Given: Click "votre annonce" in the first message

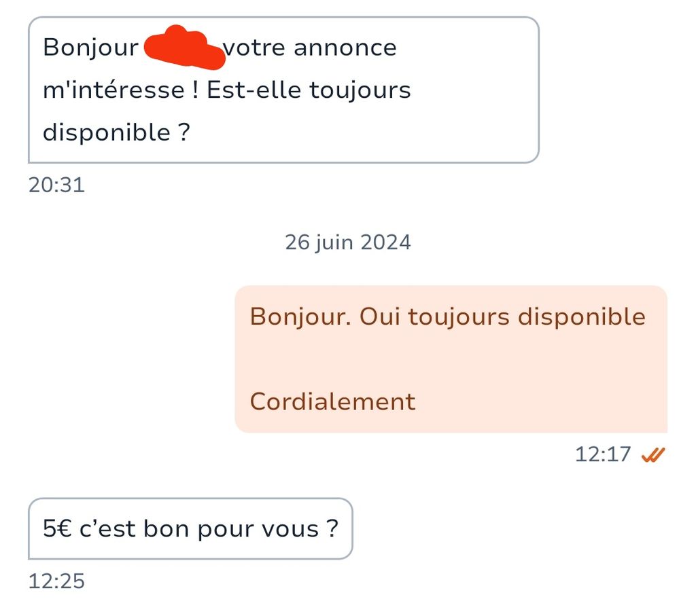Looking at the screenshot, I should click(x=309, y=48).
